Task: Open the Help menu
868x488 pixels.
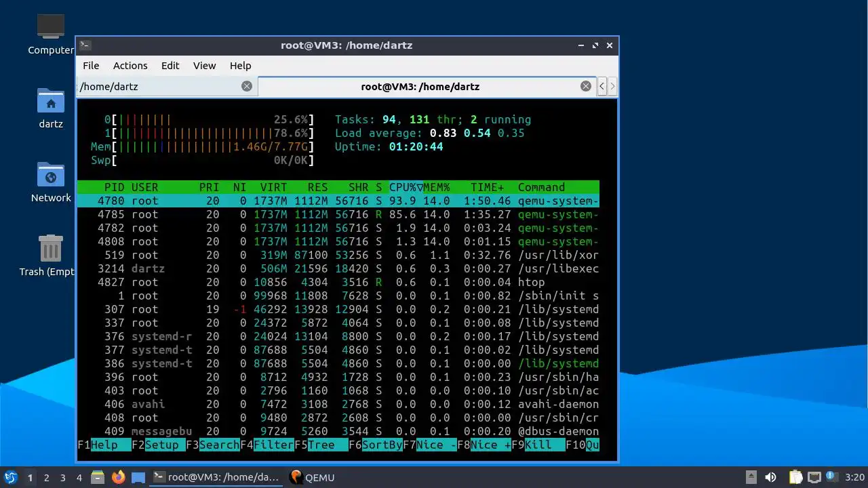Action: pos(240,66)
